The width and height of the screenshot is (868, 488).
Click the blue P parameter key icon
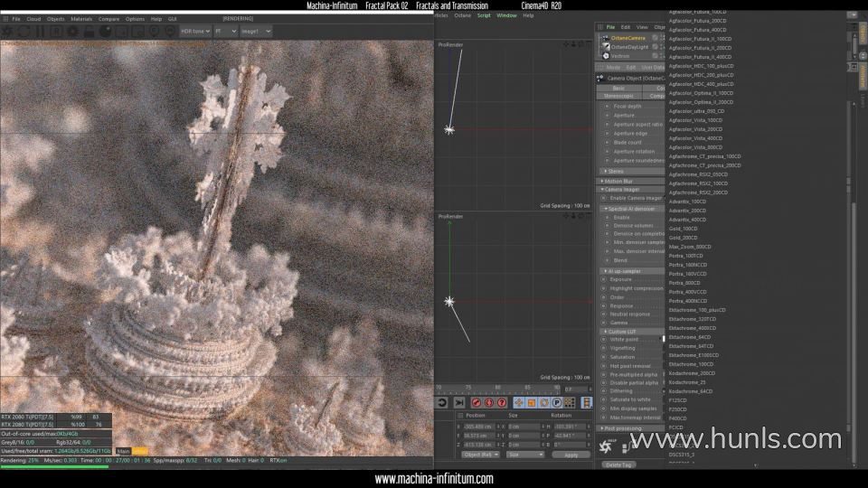click(557, 402)
